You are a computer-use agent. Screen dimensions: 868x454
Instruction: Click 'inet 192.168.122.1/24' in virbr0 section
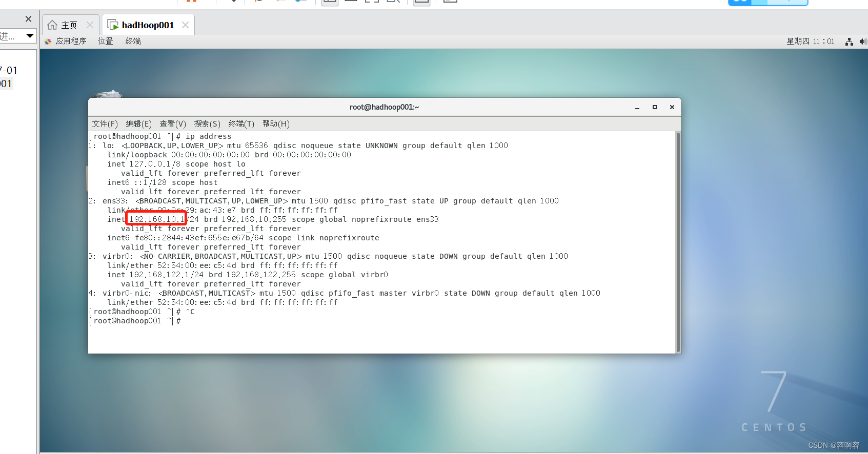point(155,275)
